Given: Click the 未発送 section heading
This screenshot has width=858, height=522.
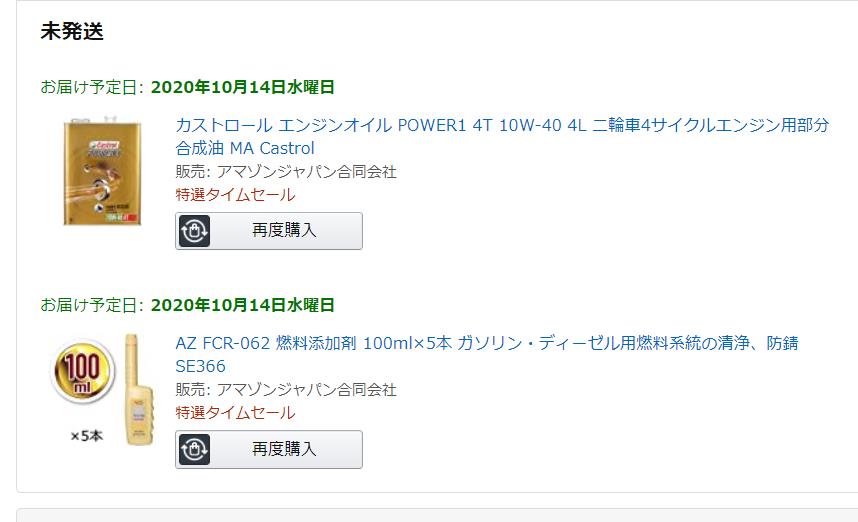Looking at the screenshot, I should (72, 31).
